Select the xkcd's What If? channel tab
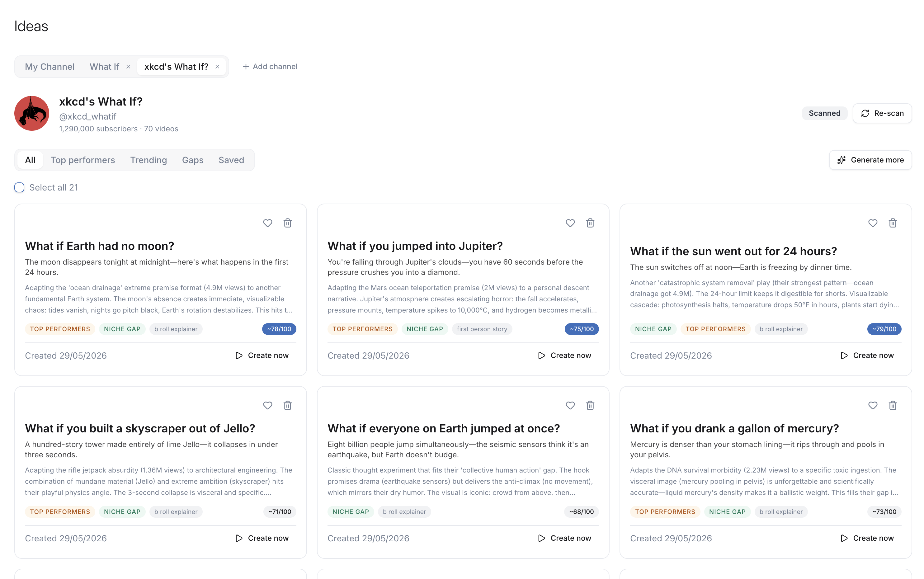This screenshot has height=579, width=924. coord(176,67)
